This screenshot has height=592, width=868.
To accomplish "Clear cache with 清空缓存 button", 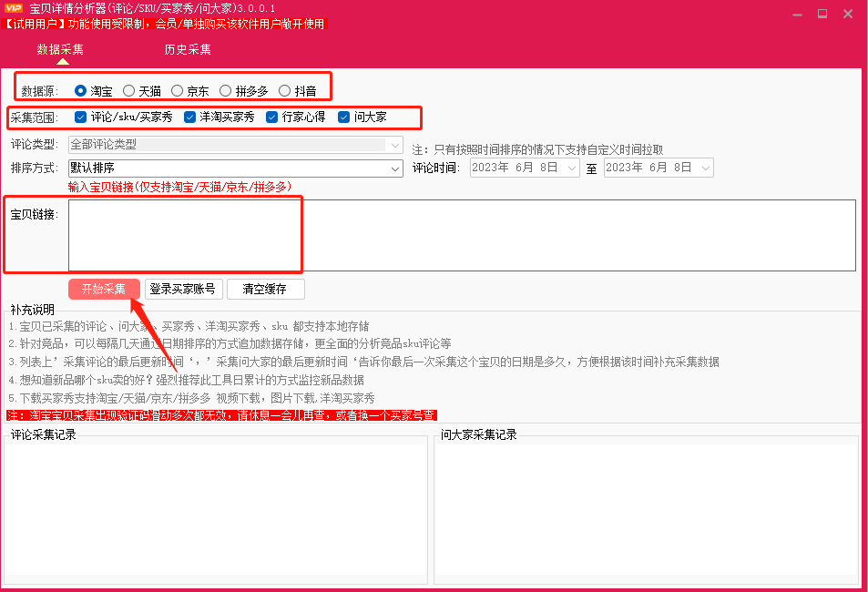I will click(266, 289).
